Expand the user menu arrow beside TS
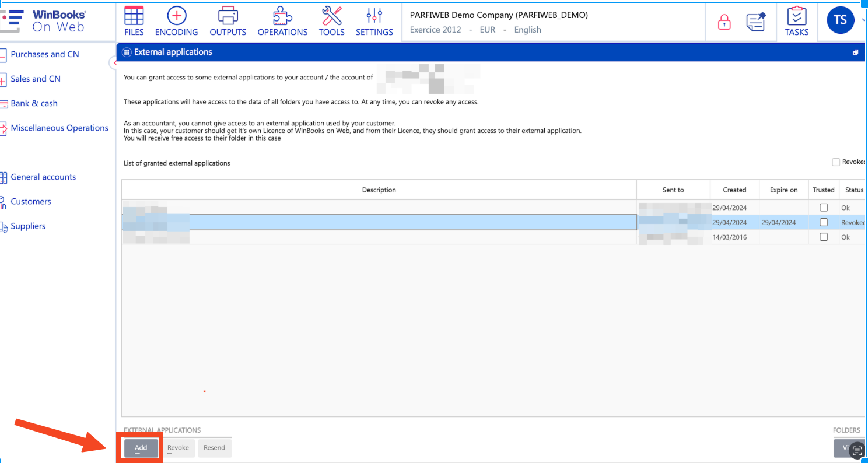 click(x=863, y=20)
